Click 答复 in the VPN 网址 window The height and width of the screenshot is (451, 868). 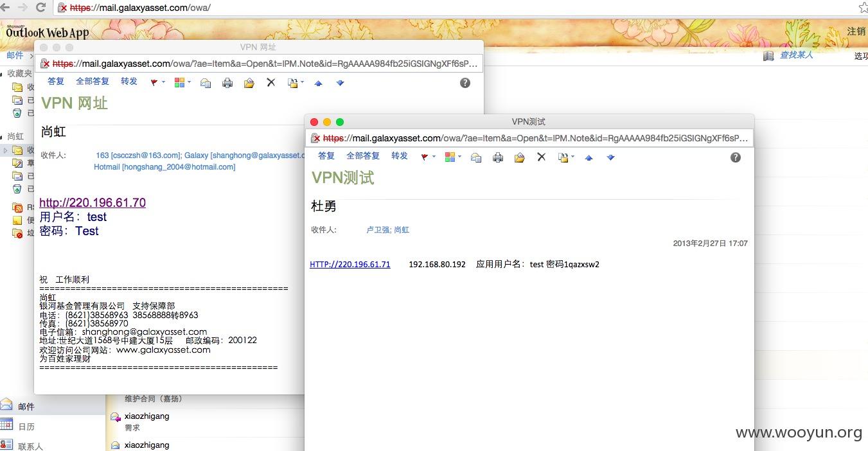(x=56, y=82)
